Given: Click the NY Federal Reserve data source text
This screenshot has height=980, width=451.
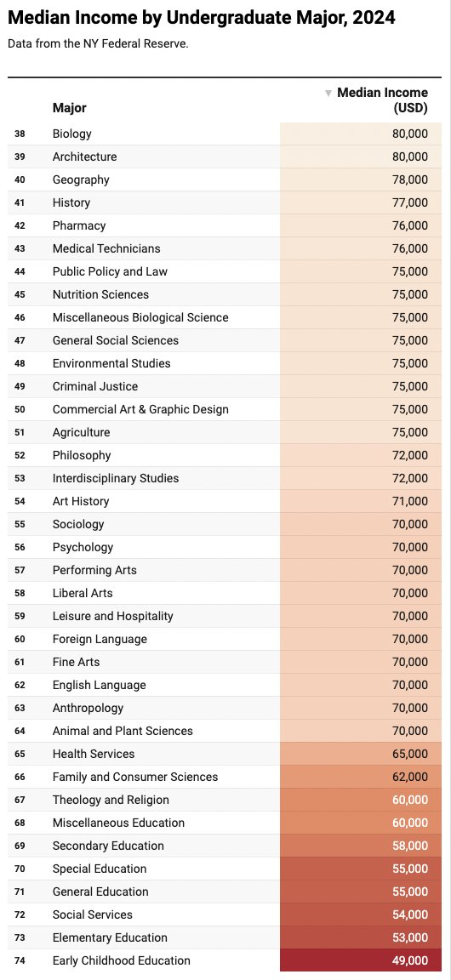Looking at the screenshot, I should click(98, 44).
